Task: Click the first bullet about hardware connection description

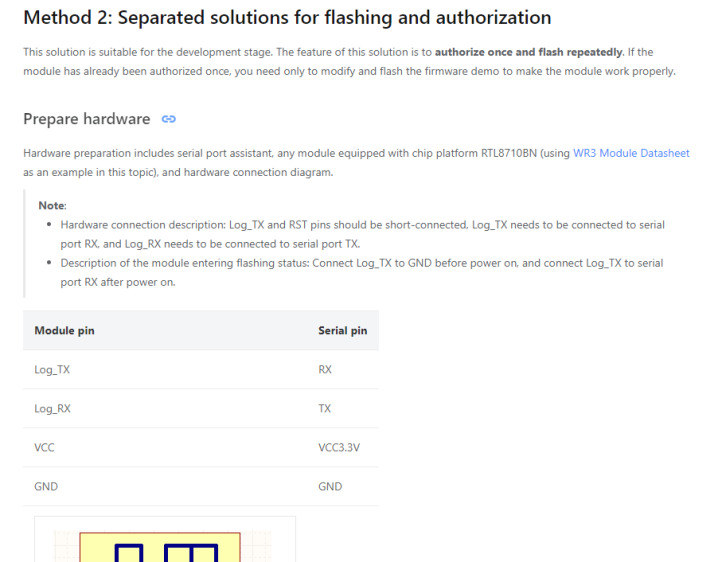Action: pos(363,234)
